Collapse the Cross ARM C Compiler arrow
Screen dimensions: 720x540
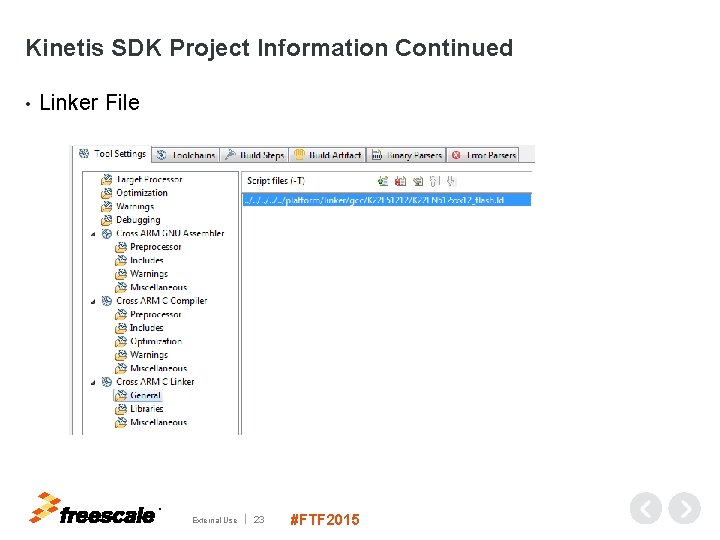point(93,302)
